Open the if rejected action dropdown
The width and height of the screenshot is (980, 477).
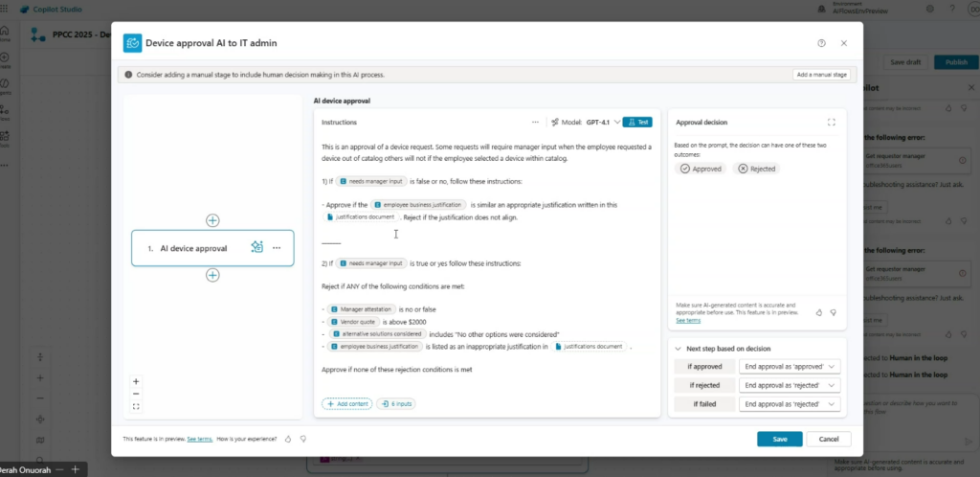pyautogui.click(x=790, y=385)
